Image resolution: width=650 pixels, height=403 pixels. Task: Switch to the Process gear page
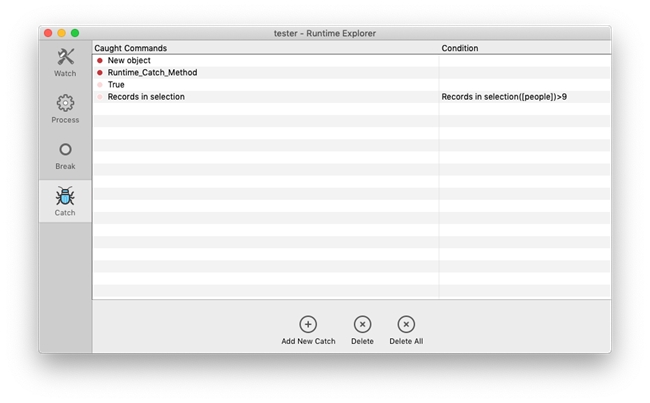coord(65,103)
